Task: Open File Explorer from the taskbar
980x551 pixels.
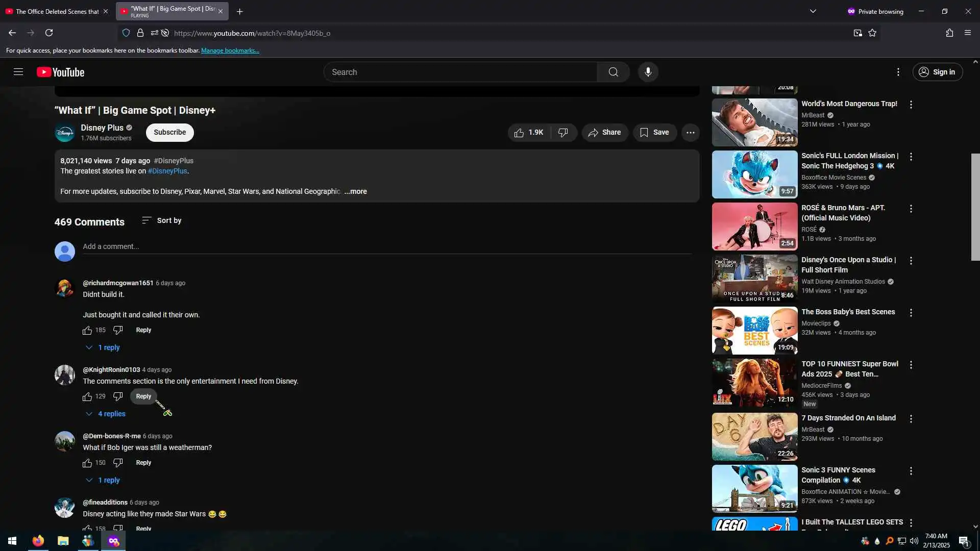Action: tap(63, 541)
